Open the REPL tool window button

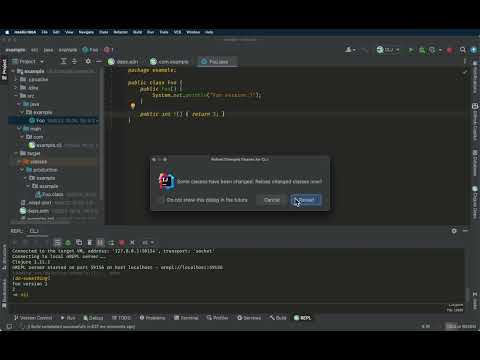[x=303, y=318]
